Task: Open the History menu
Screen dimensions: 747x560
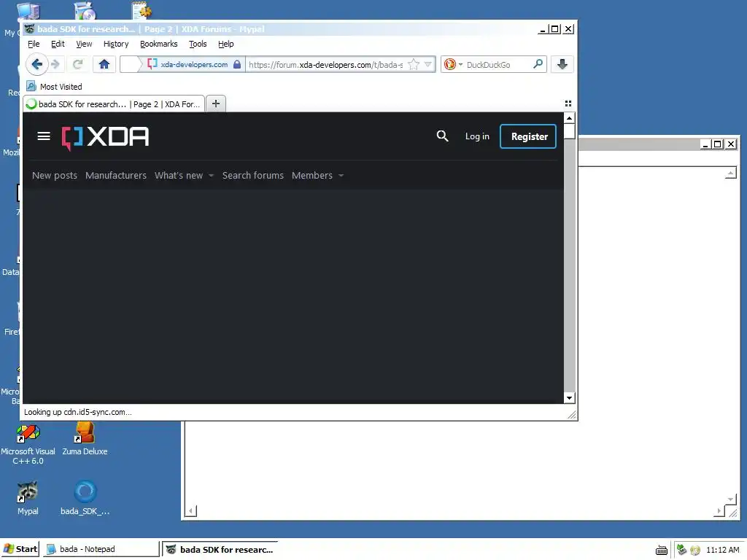Action: [116, 44]
